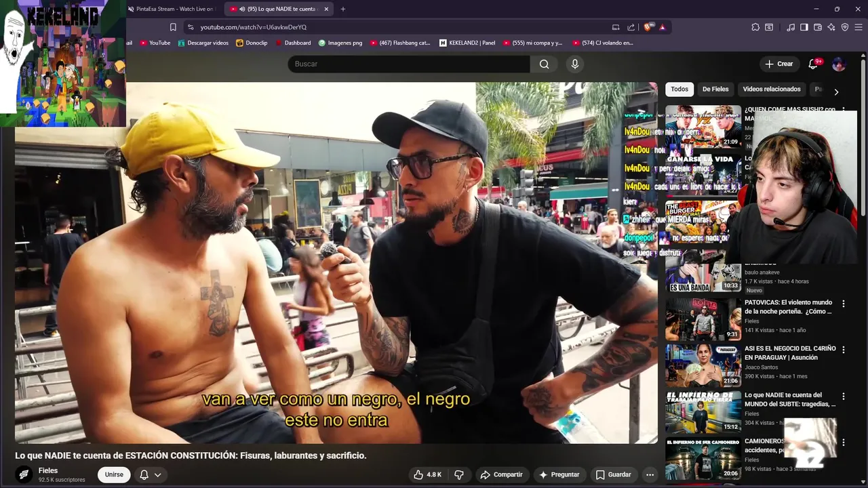This screenshot has width=868, height=488.
Task: Show next filter chips with right arrow
Action: [835, 91]
